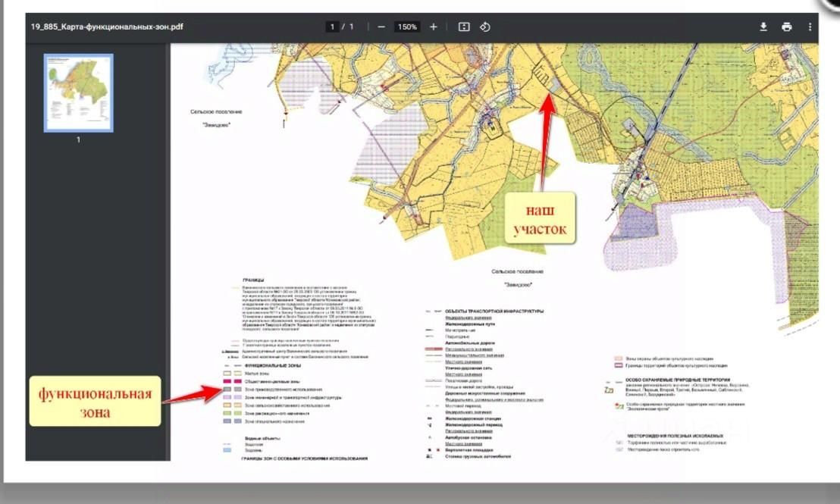Screen dimensions: 840x504
Task: Click the "Вертолетная площадка" legend entry
Action: (x=469, y=450)
